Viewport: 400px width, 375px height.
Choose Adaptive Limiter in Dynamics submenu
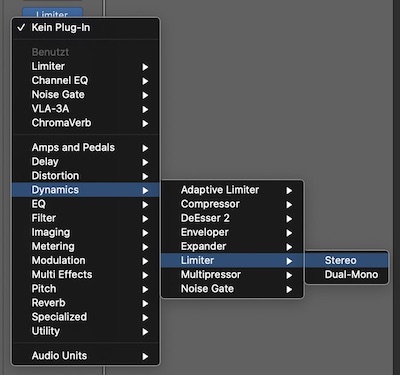tap(232, 190)
